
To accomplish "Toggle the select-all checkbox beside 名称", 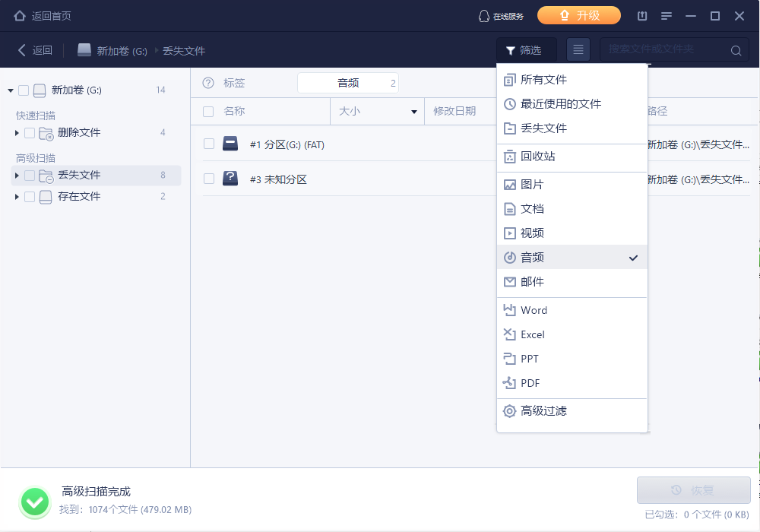I will pos(209,112).
